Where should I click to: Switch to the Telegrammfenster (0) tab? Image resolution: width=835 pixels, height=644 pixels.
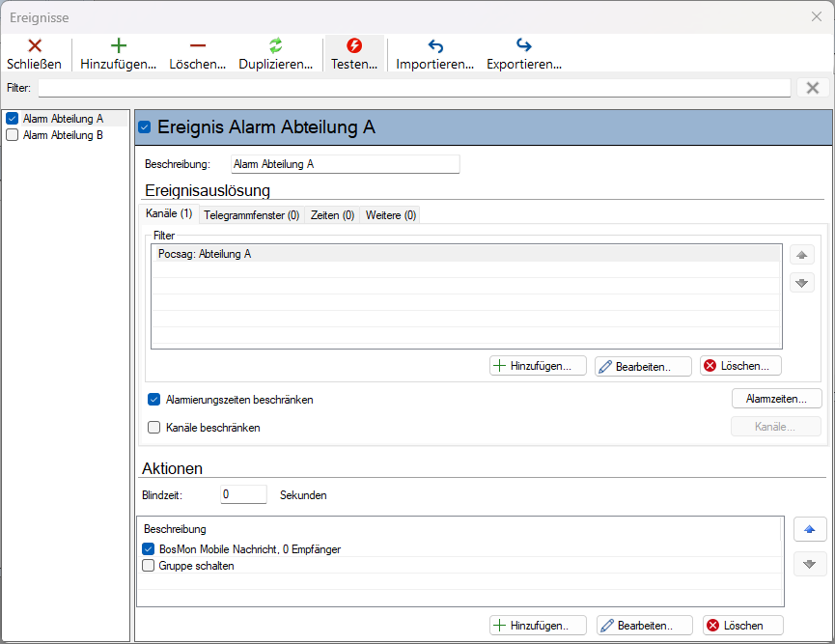pyautogui.click(x=251, y=215)
